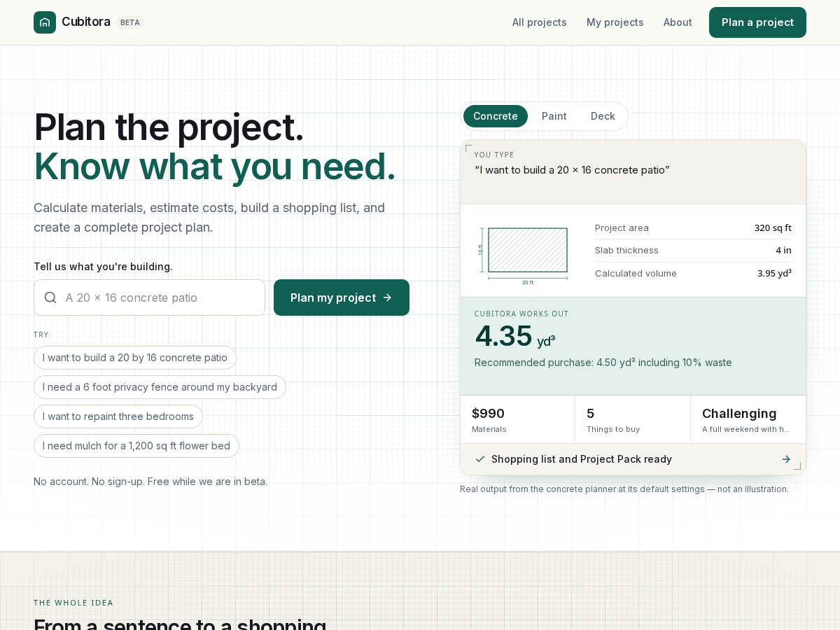The height and width of the screenshot is (630, 840).
Task: Switch to the Paint tab
Action: tap(554, 116)
